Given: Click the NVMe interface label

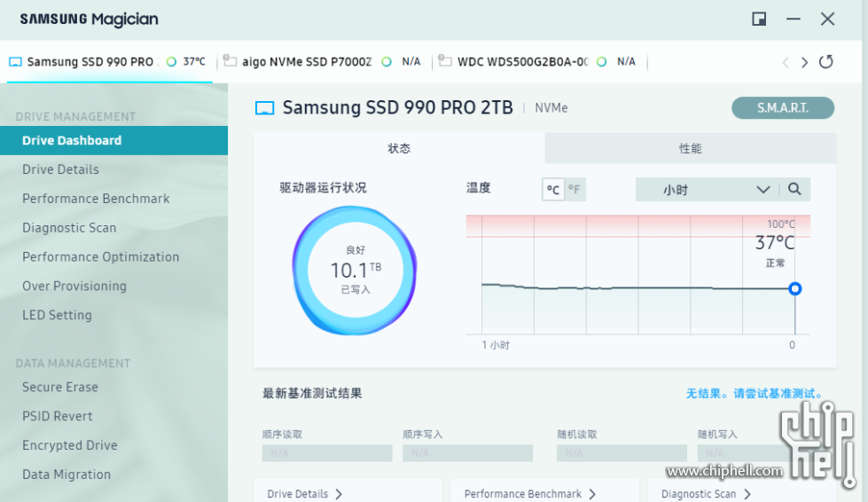Looking at the screenshot, I should [551, 108].
